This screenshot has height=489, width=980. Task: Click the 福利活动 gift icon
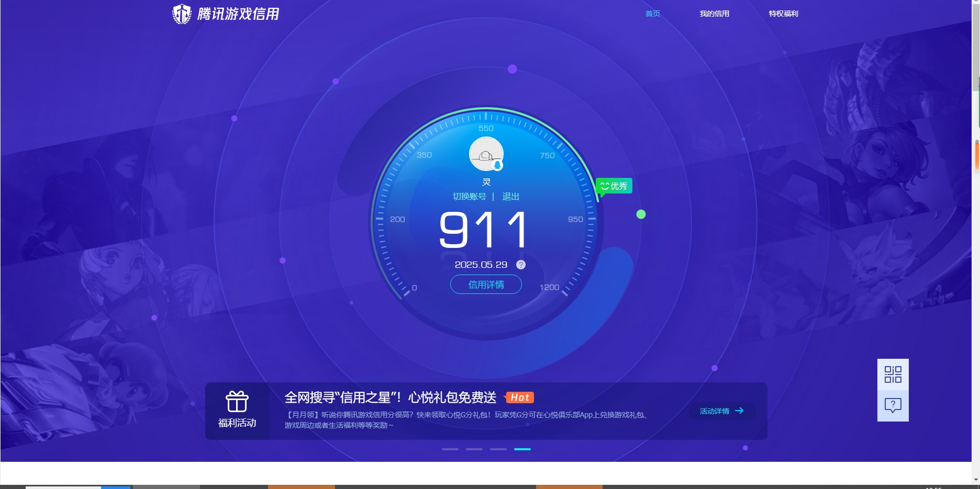click(x=237, y=402)
